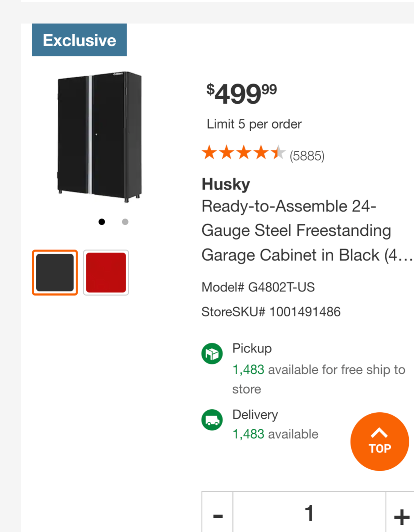The width and height of the screenshot is (414, 532).
Task: Click the Delivery truck icon
Action: pyautogui.click(x=212, y=420)
